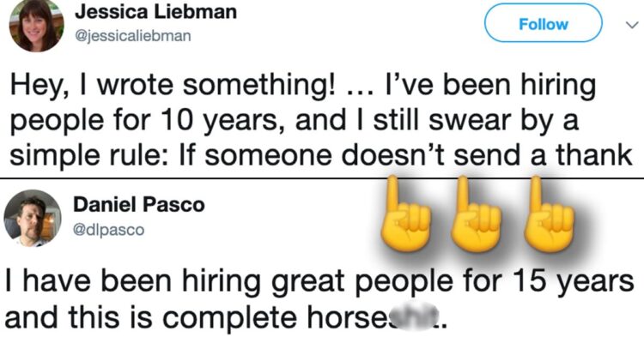Click the Daniel Pasco display name
This screenshot has height=337, width=644.
click(139, 204)
